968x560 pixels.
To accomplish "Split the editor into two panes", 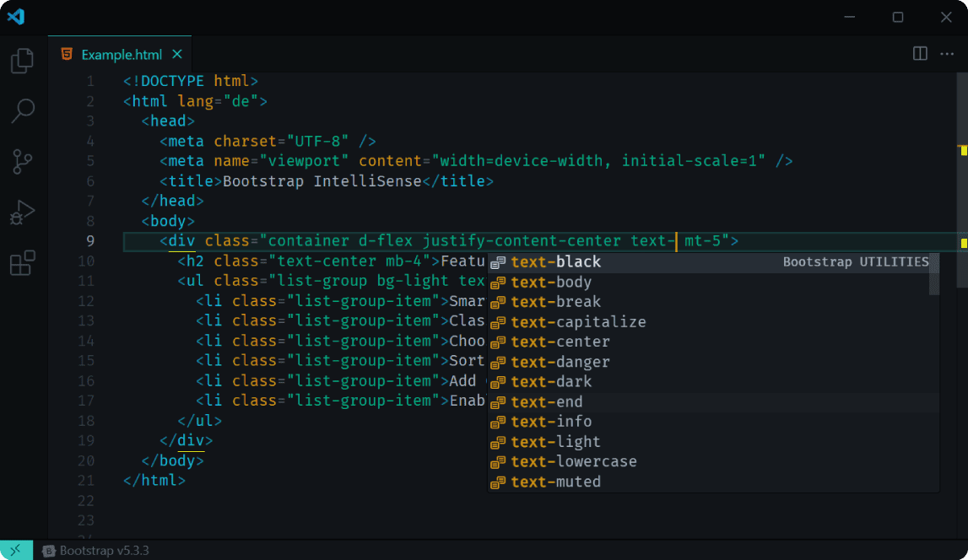I will [x=918, y=53].
